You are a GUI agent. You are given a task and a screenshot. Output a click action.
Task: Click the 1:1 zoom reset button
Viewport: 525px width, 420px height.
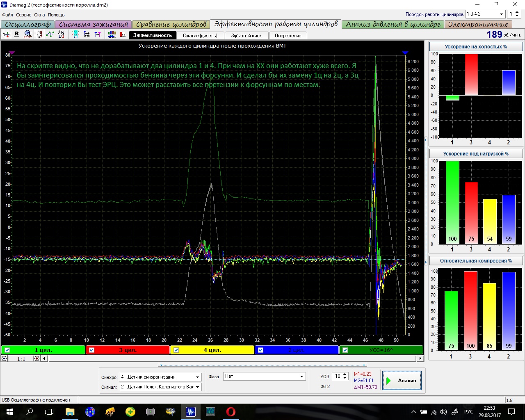21,359
